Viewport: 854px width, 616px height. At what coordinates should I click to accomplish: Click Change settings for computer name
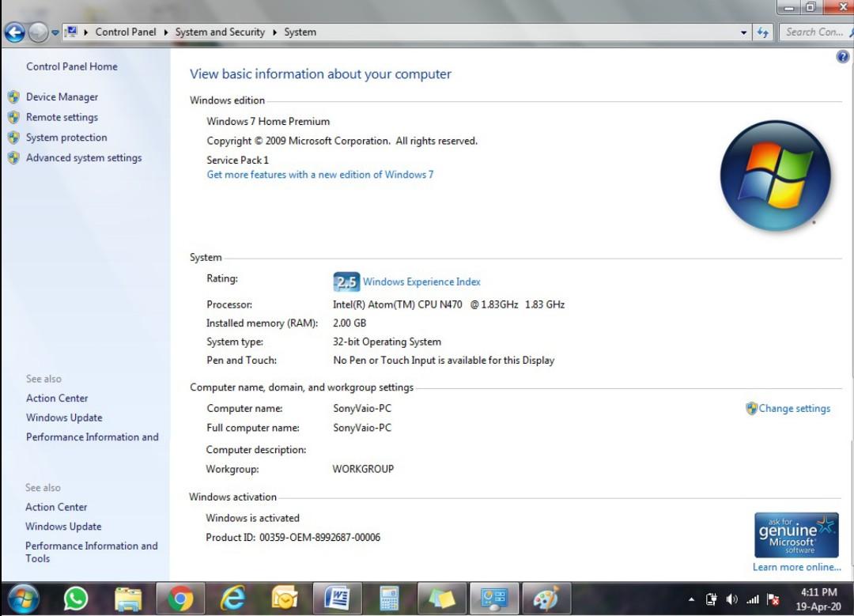[x=794, y=409]
